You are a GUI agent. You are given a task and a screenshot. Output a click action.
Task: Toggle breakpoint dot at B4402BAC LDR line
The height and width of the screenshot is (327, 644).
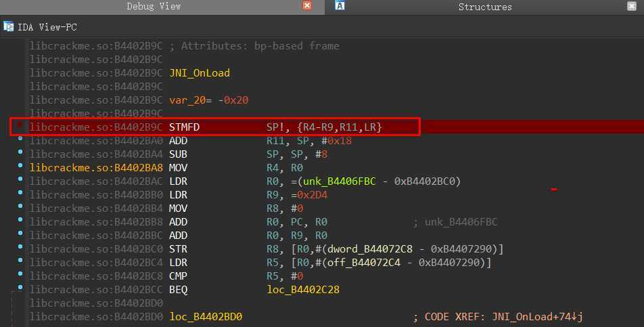point(20,179)
